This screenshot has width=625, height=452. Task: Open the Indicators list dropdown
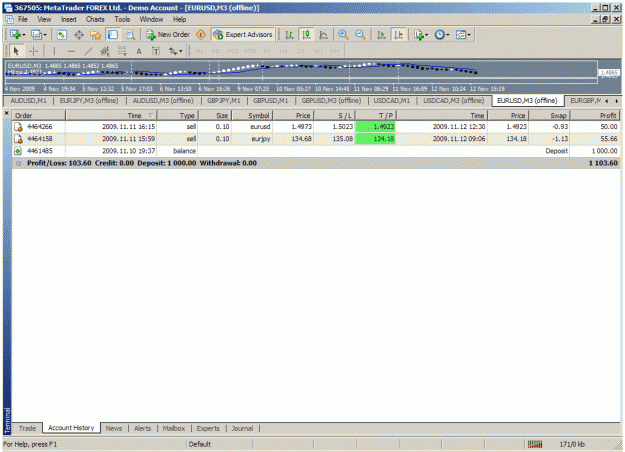tap(421, 35)
